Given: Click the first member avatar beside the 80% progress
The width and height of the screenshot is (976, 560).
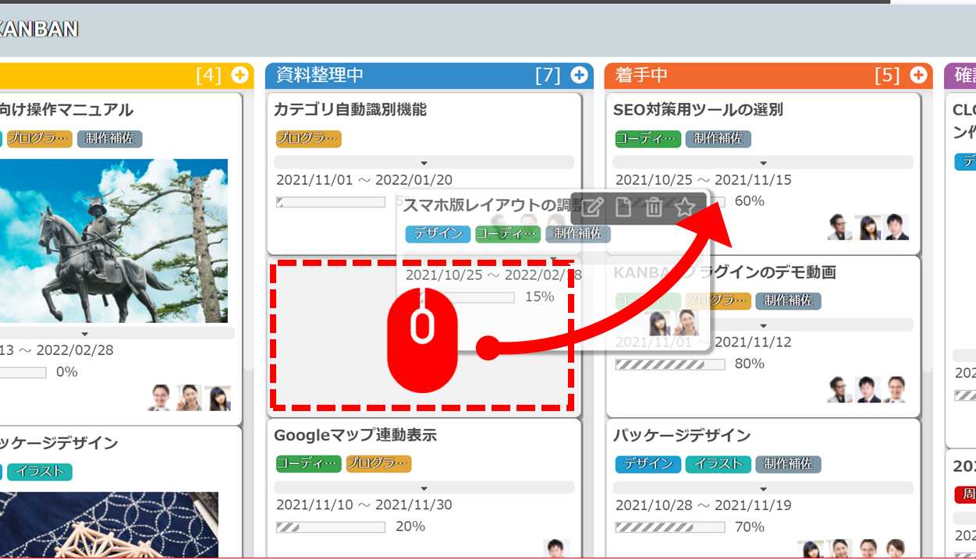Looking at the screenshot, I should [840, 389].
